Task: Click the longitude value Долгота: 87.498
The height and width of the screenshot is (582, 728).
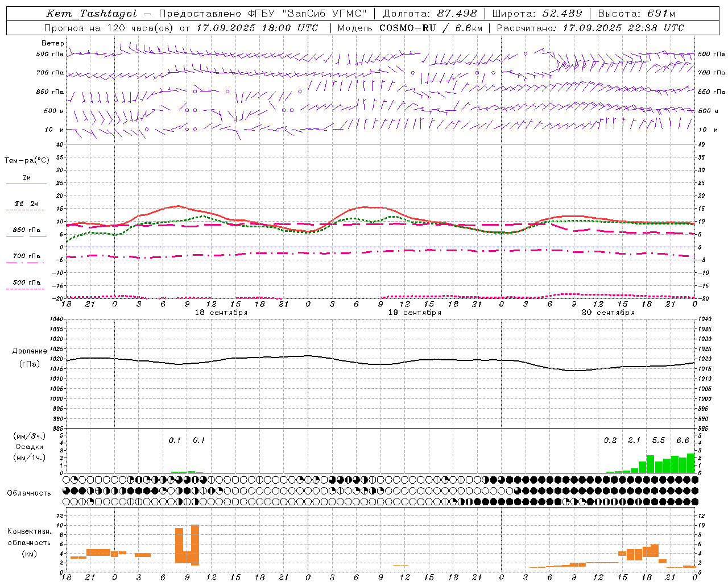Action: coord(430,14)
